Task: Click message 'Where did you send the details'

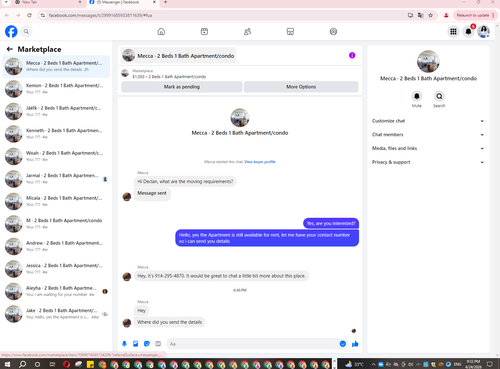Action: [x=170, y=322]
